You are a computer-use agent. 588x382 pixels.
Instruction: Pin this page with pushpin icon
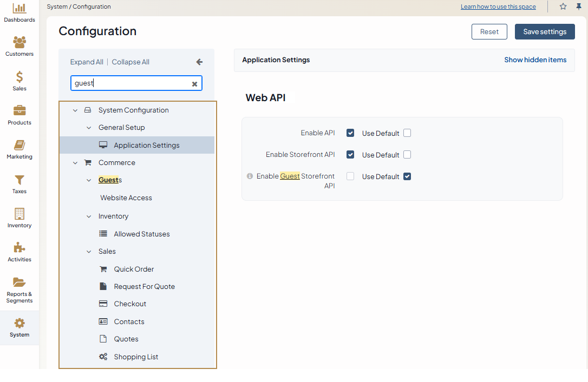579,6
